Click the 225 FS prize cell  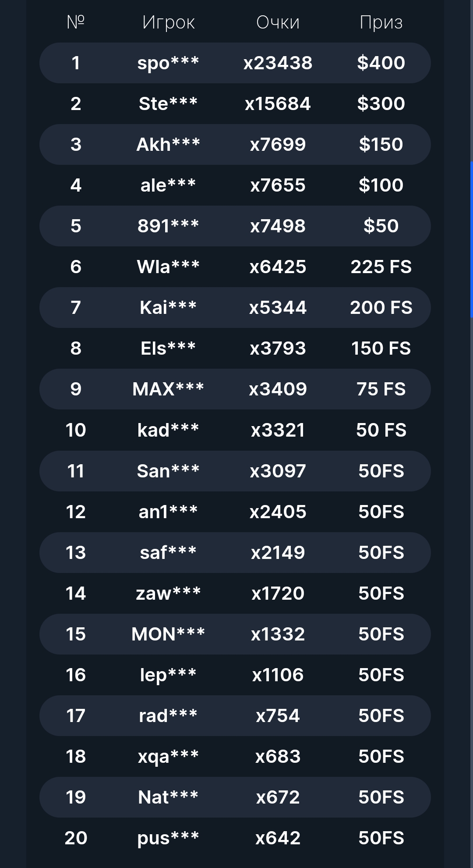click(x=381, y=267)
